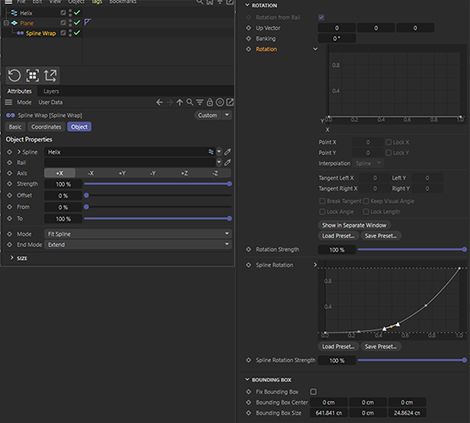Select the +Y axis button

[122, 173]
